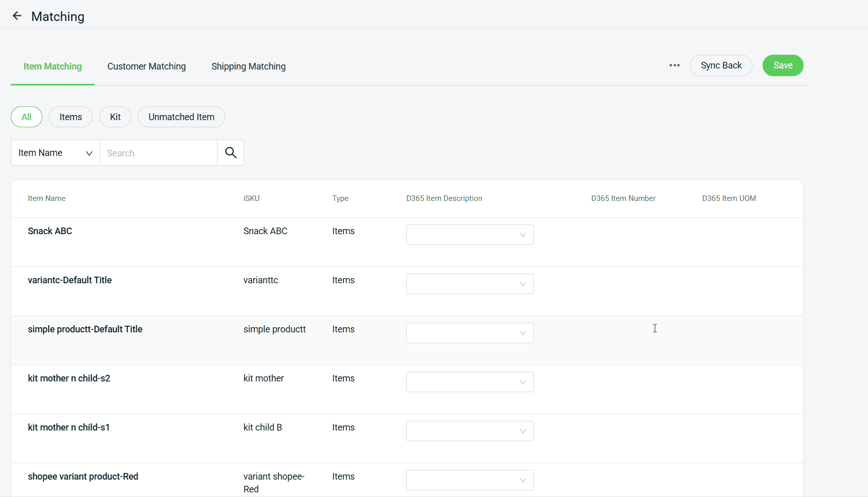Expand the Item Name search field dropdown

[x=55, y=153]
